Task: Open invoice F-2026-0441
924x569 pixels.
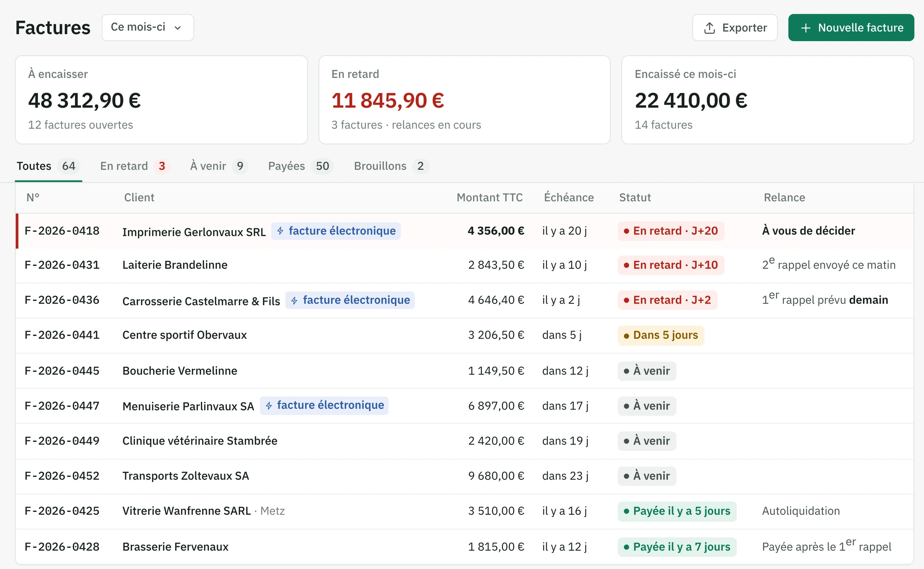Action: tap(62, 335)
